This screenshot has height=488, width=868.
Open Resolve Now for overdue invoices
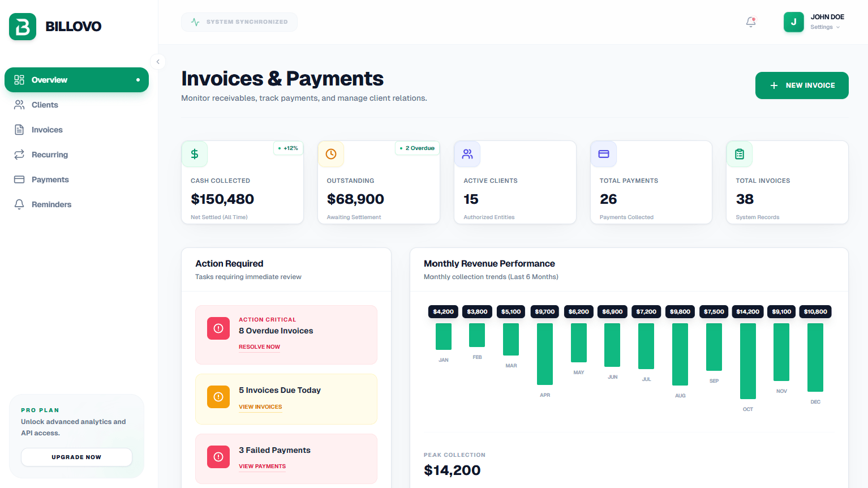[x=259, y=346]
